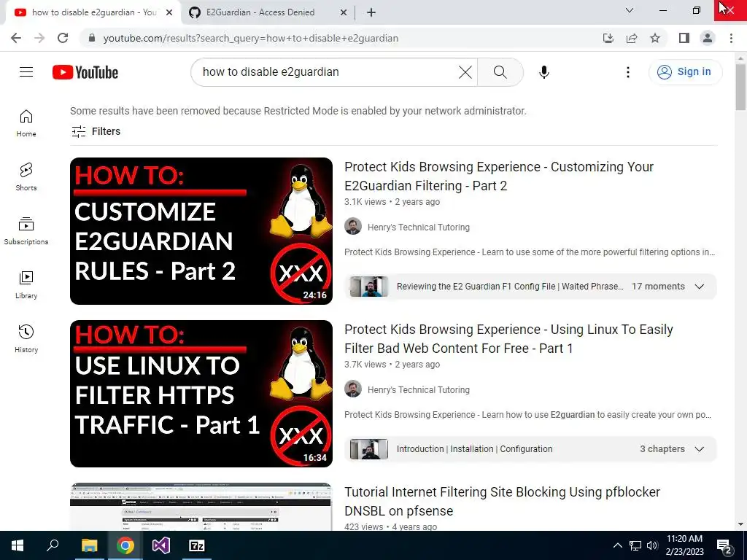This screenshot has height=560, width=747.
Task: Click the browser forward arrow
Action: click(x=39, y=38)
